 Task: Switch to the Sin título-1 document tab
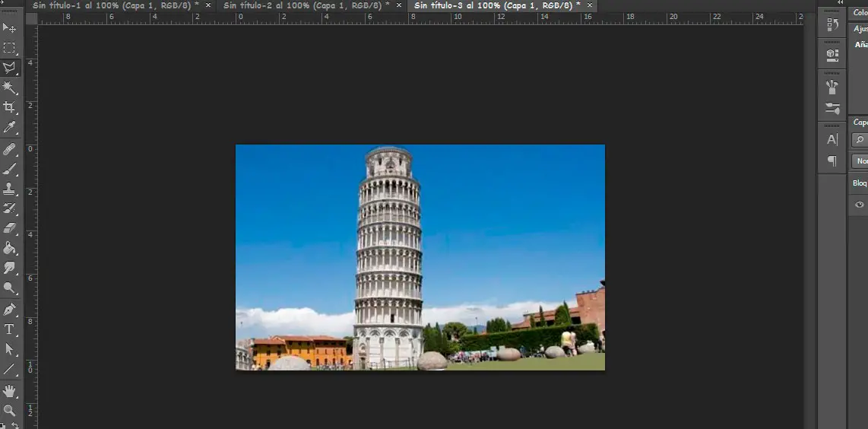coord(116,5)
